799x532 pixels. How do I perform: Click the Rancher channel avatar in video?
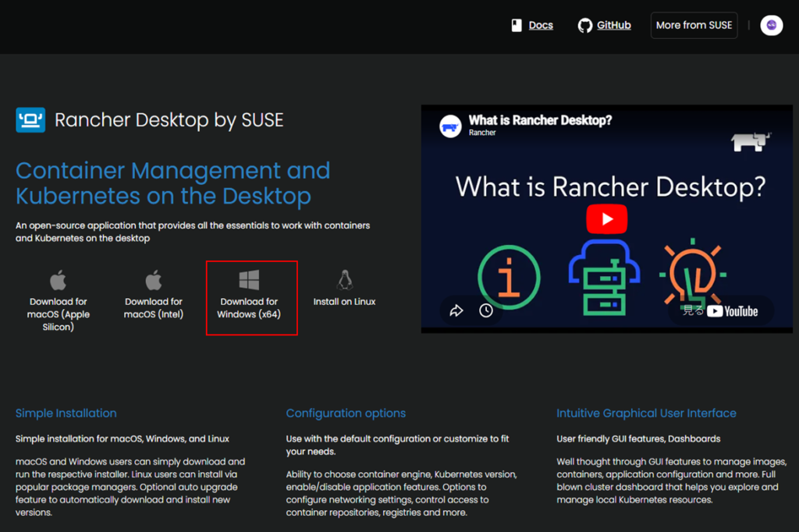pyautogui.click(x=450, y=126)
